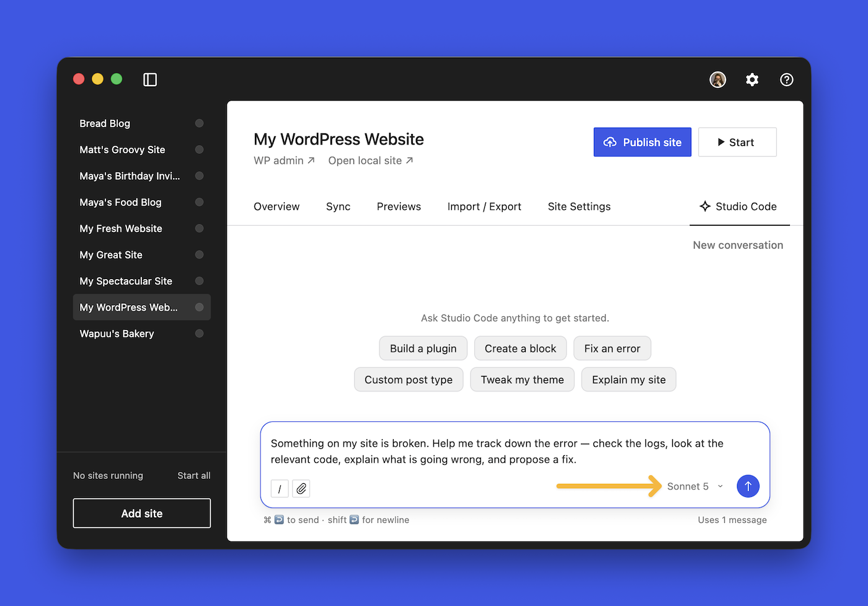Toggle My Spectacular Site status indicator
The height and width of the screenshot is (606, 868).
(x=199, y=281)
